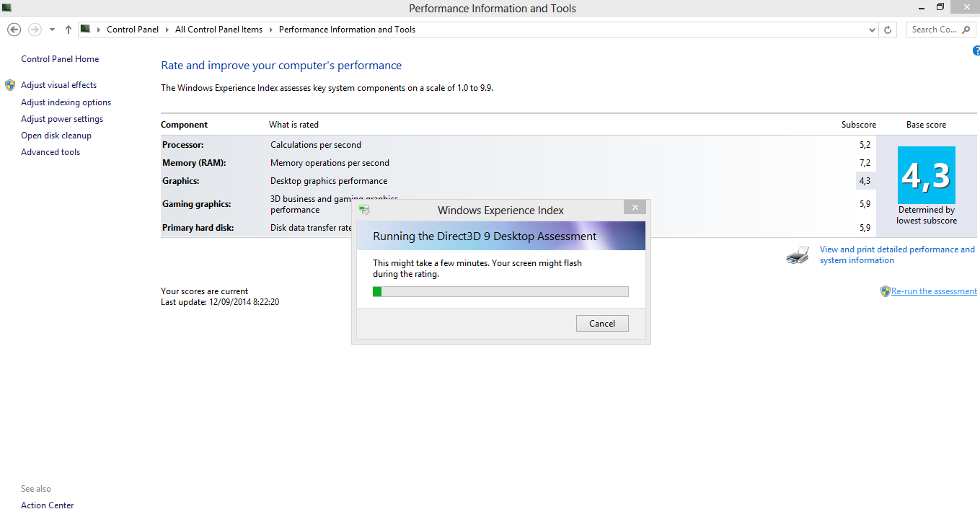Cancel the Windows Experience Index assessment

(602, 323)
